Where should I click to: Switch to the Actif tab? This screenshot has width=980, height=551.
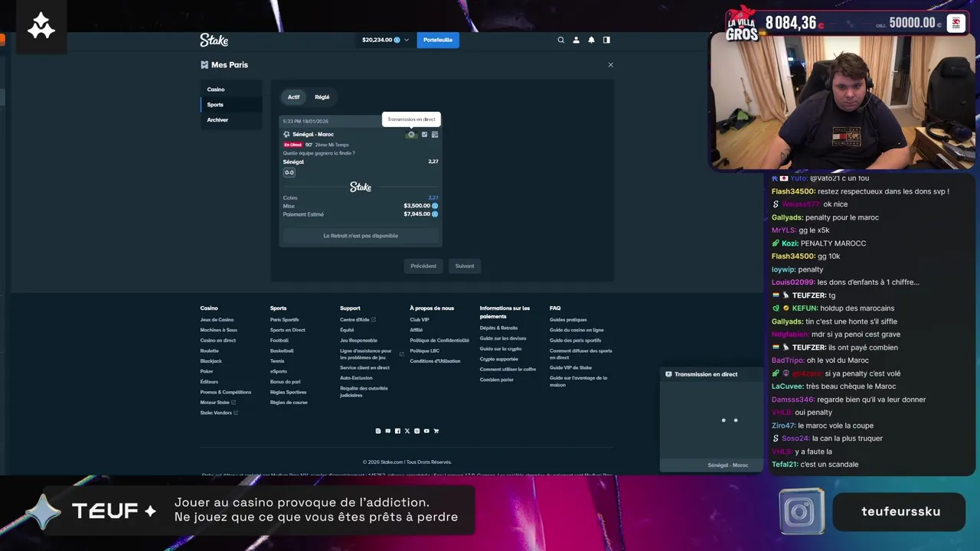pos(293,97)
